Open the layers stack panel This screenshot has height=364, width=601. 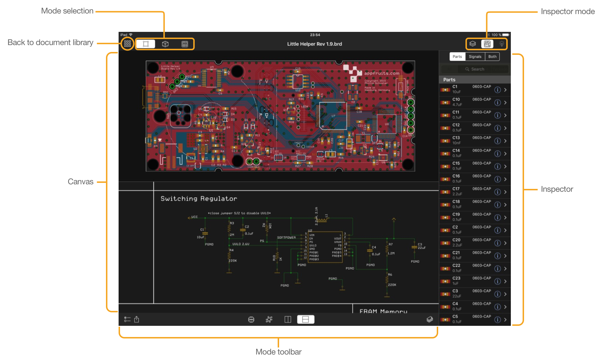coord(472,44)
